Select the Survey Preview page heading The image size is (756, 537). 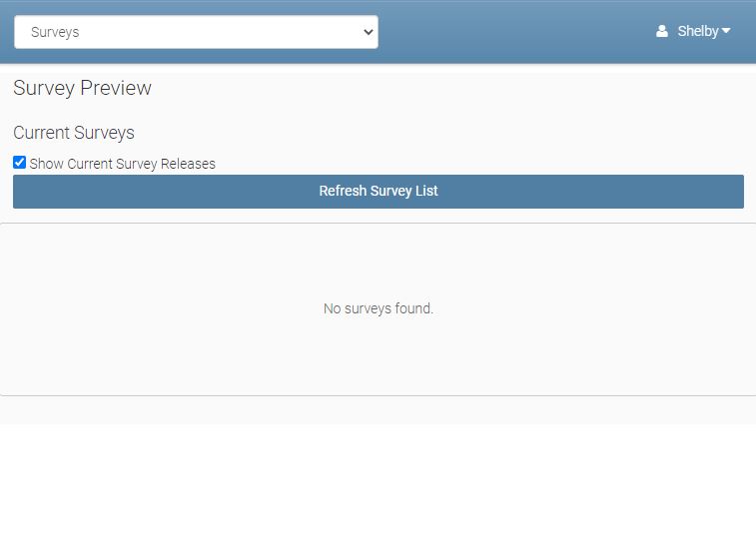click(82, 88)
